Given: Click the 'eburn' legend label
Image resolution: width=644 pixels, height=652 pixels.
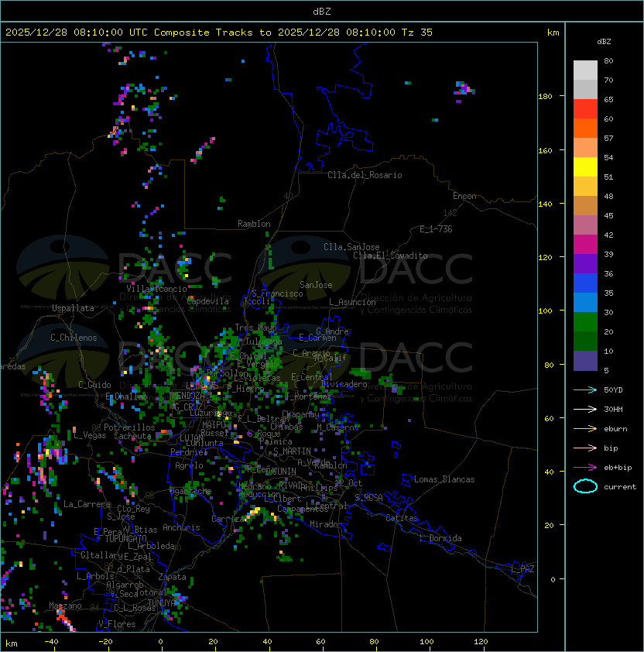Looking at the screenshot, I should click(615, 429).
